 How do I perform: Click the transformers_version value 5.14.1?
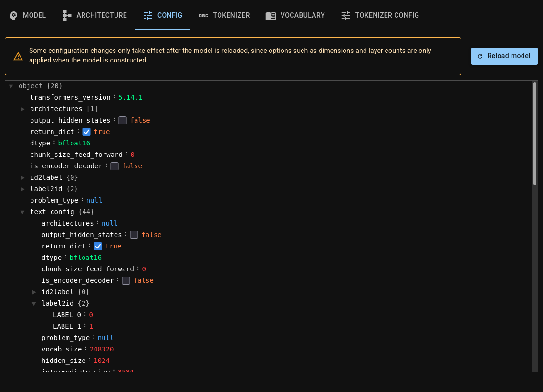pos(130,98)
